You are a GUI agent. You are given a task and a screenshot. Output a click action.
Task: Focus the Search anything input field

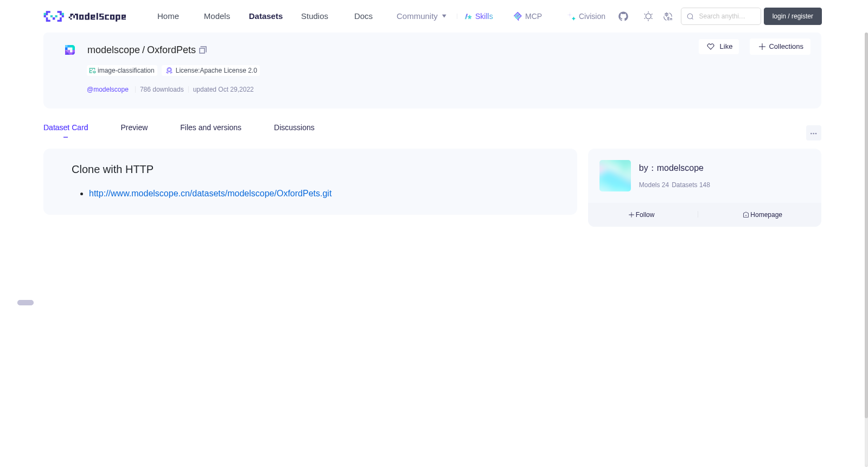[721, 16]
